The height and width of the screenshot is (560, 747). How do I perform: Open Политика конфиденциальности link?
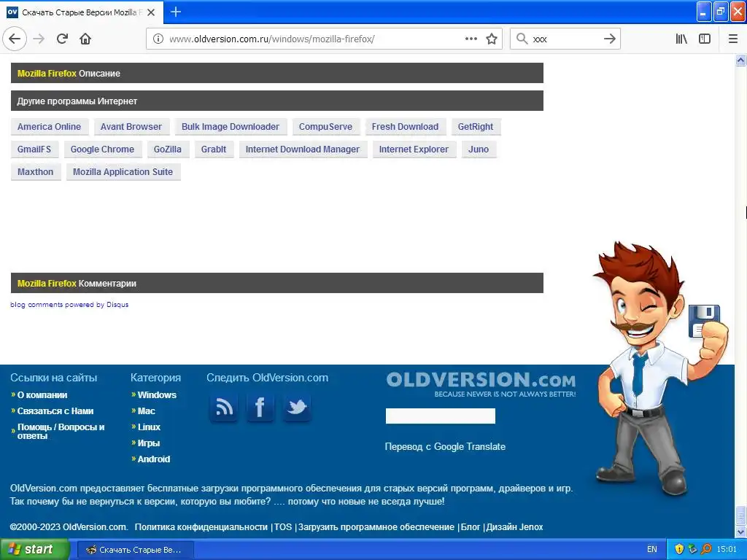pyautogui.click(x=201, y=526)
